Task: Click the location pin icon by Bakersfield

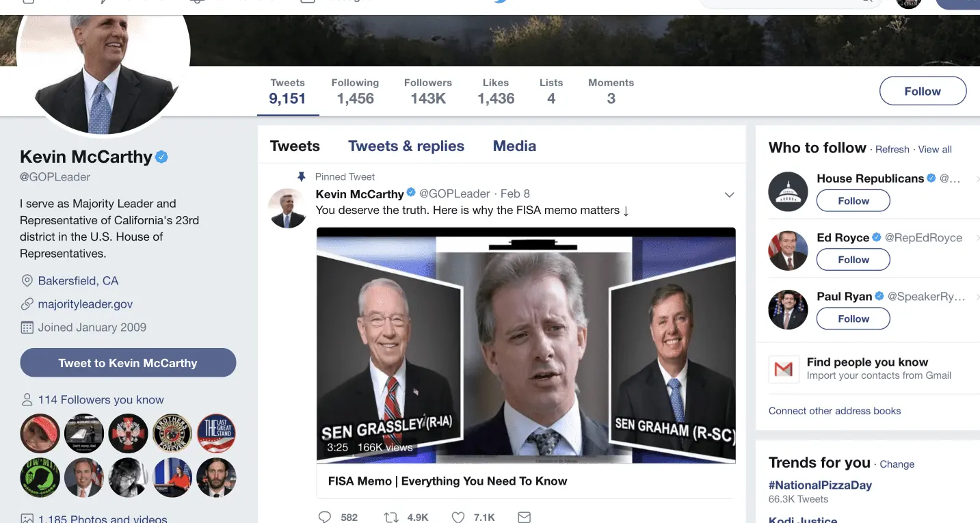Action: [27, 281]
